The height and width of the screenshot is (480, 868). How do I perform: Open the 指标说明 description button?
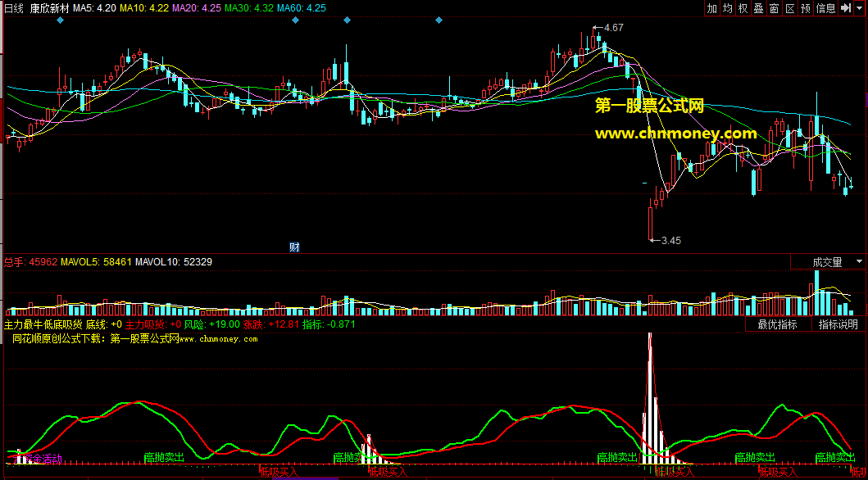pyautogui.click(x=838, y=324)
